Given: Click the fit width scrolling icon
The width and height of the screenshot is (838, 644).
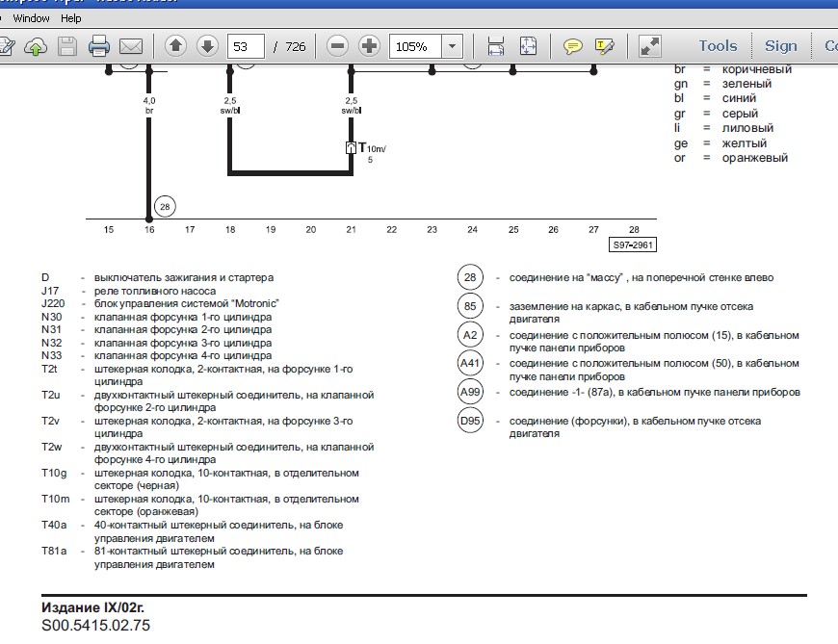Looking at the screenshot, I should (x=496, y=46).
